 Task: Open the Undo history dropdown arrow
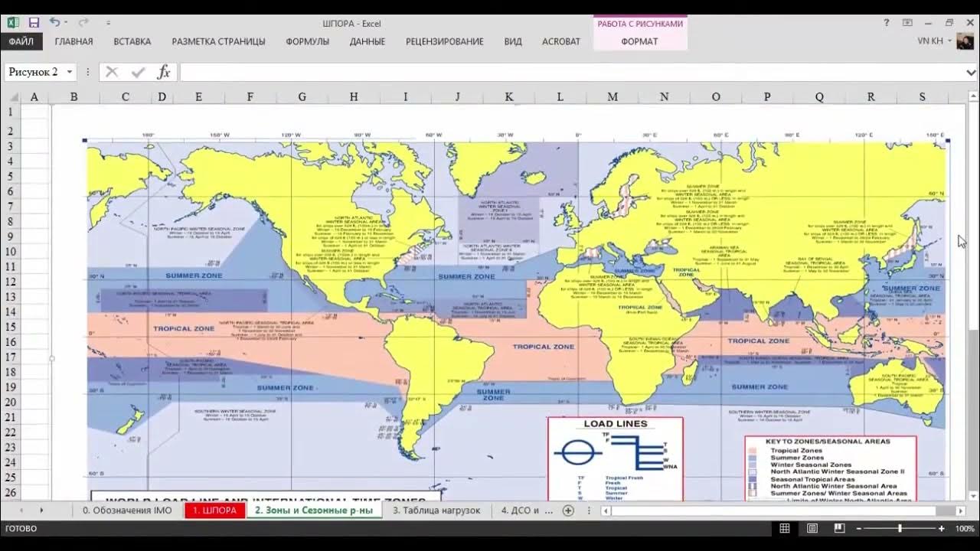coord(66,23)
